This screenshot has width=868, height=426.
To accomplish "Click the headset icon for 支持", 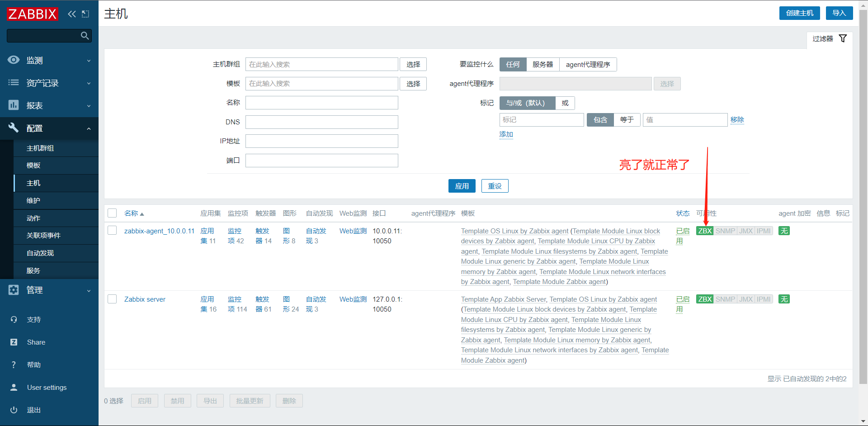I will [14, 320].
